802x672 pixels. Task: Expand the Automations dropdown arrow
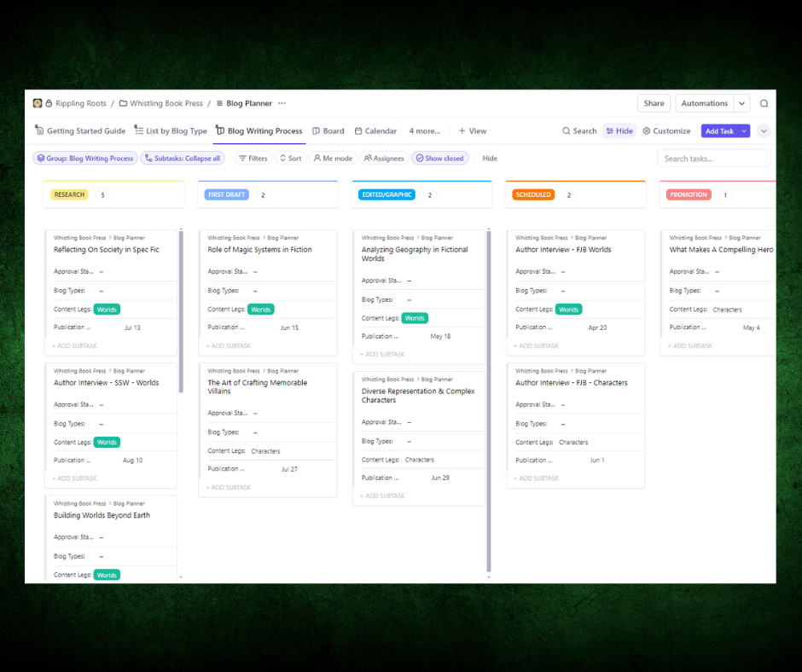(742, 102)
